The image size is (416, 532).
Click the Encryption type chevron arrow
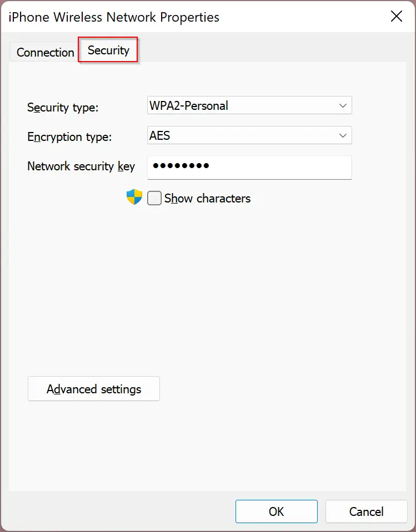[x=343, y=135]
